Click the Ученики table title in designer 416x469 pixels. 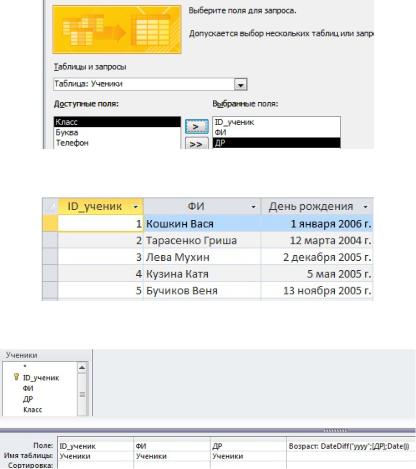tap(21, 355)
